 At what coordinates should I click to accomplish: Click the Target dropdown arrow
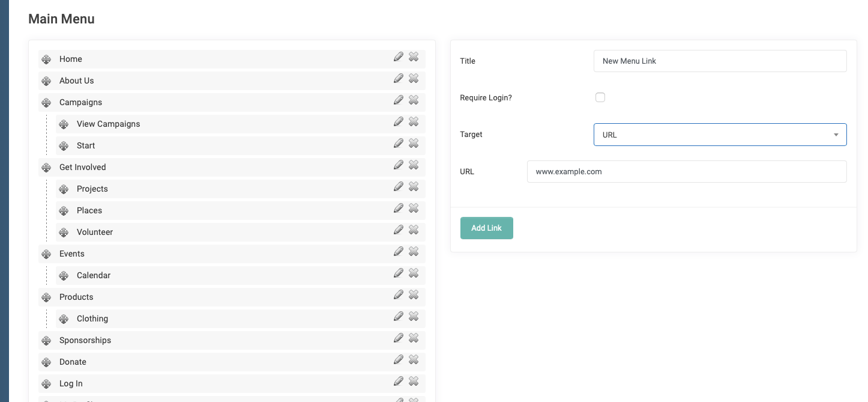[x=836, y=135]
